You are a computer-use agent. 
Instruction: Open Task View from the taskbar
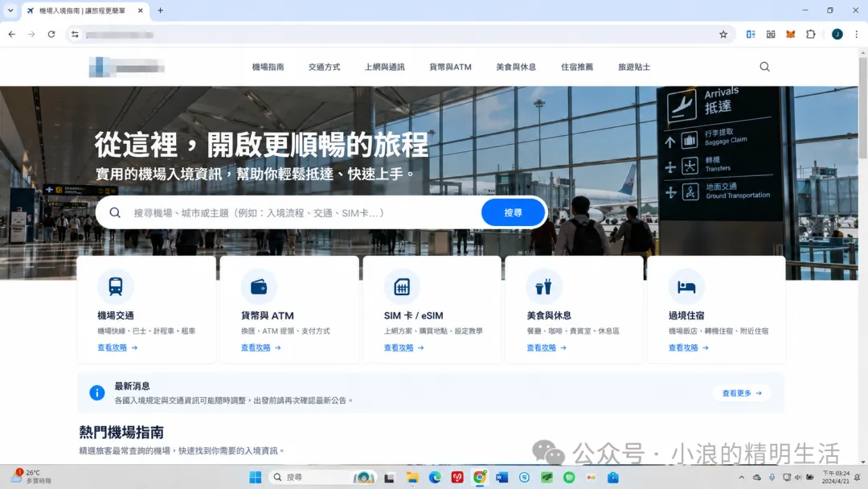pyautogui.click(x=389, y=478)
